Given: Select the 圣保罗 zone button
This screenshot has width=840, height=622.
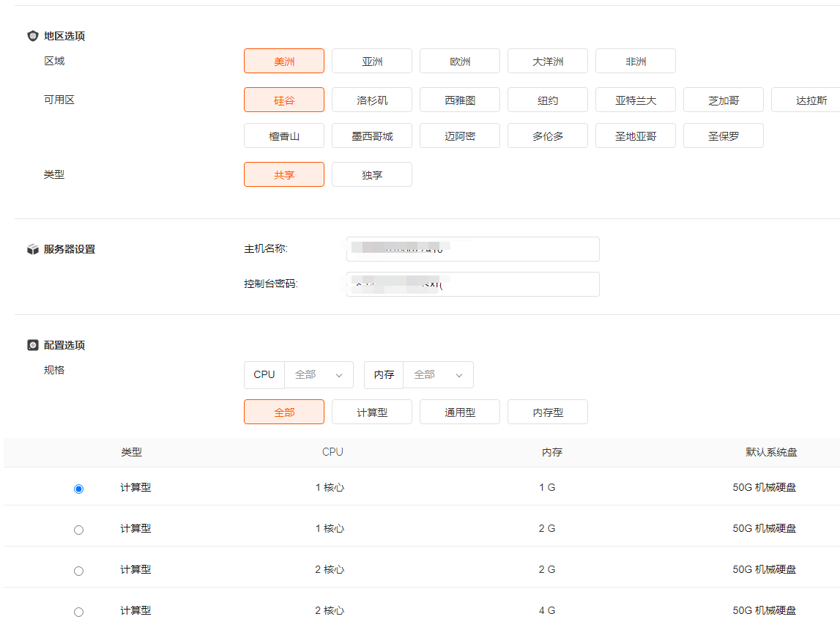Looking at the screenshot, I should point(724,136).
